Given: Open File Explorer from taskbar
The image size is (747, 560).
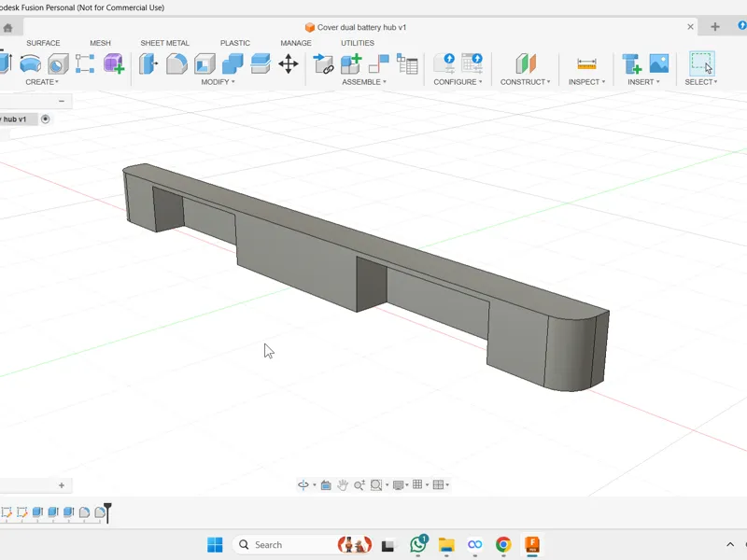Looking at the screenshot, I should tap(446, 544).
